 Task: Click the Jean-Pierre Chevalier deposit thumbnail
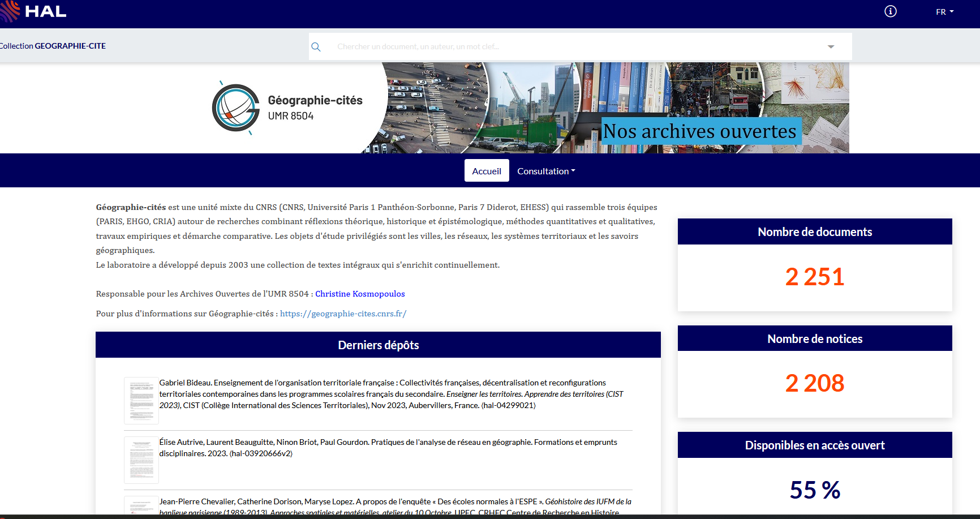(141, 505)
